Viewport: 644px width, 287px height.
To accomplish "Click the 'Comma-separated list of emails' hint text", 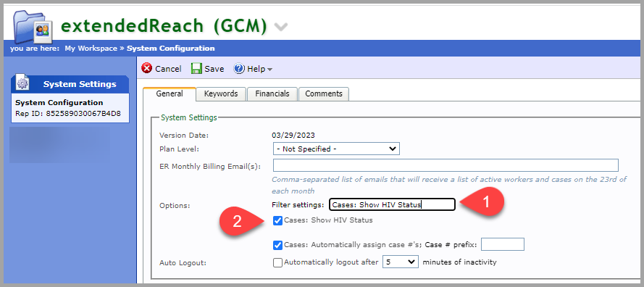I will [449, 185].
